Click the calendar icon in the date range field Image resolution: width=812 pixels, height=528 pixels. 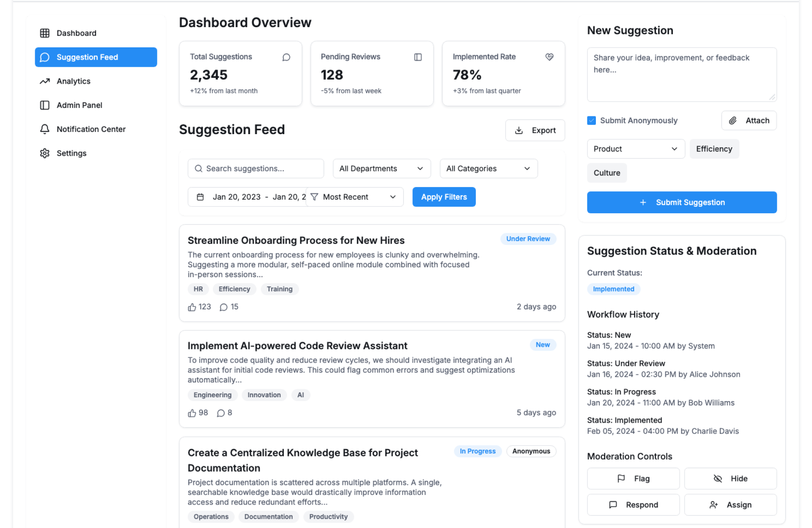point(200,197)
